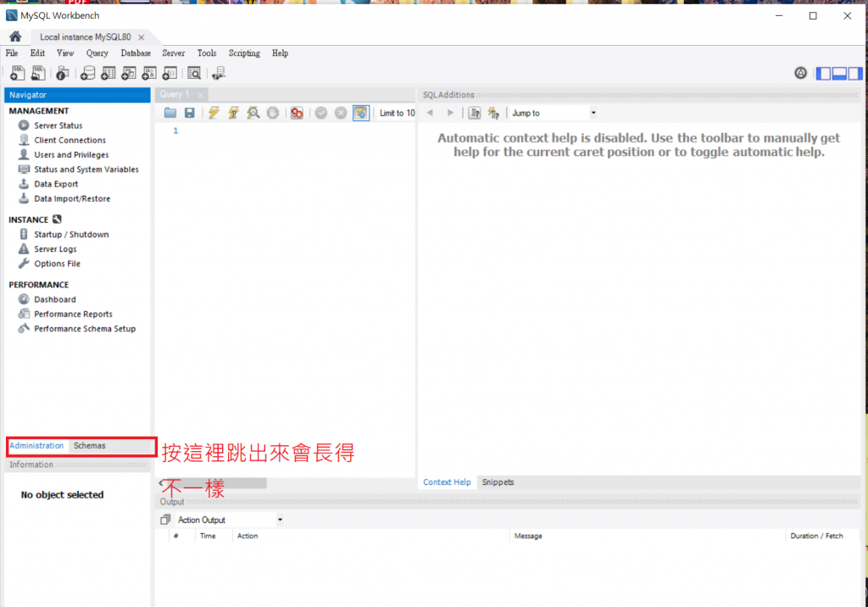Toggle automatic context help icon

[x=494, y=113]
